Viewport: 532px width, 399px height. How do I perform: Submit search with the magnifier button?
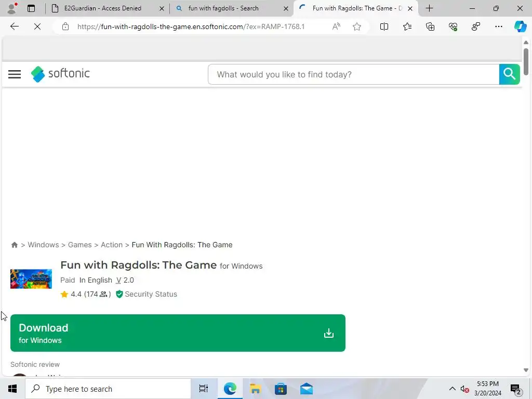click(509, 74)
